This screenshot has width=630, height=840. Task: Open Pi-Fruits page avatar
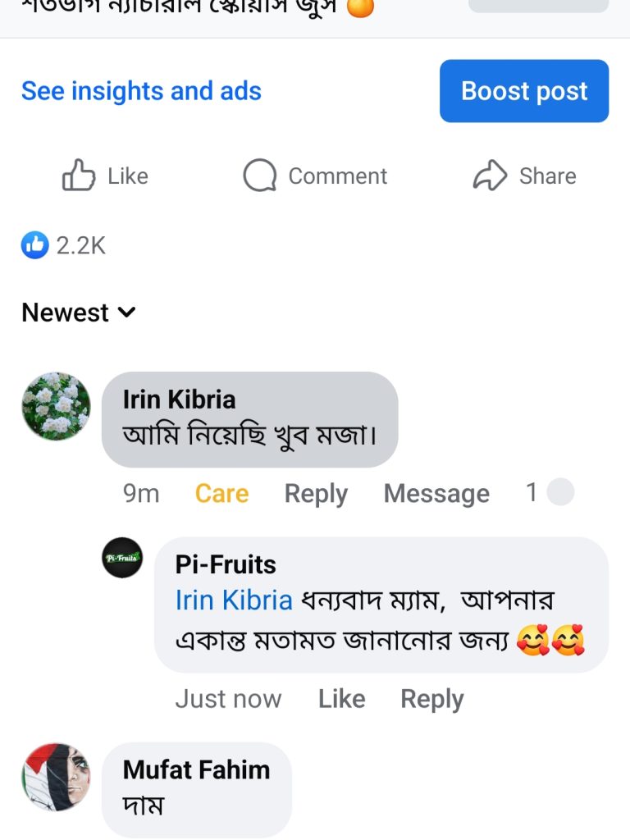coord(122,558)
